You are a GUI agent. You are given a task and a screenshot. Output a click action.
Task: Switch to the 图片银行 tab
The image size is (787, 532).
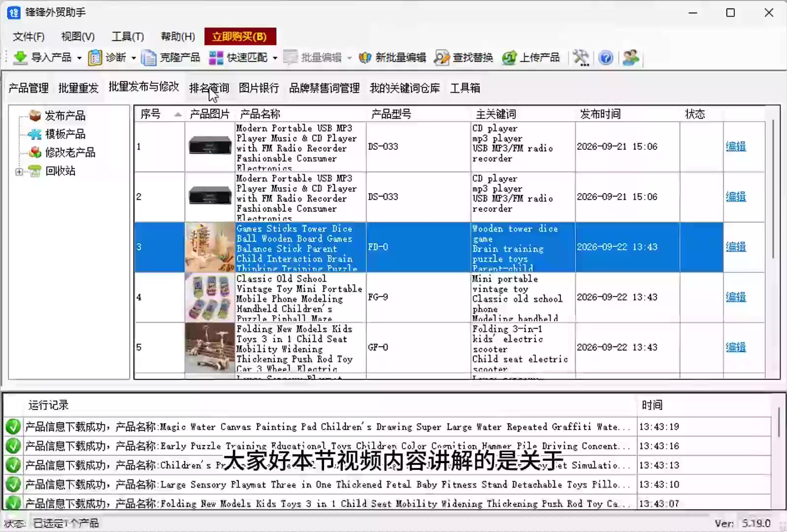coord(259,88)
